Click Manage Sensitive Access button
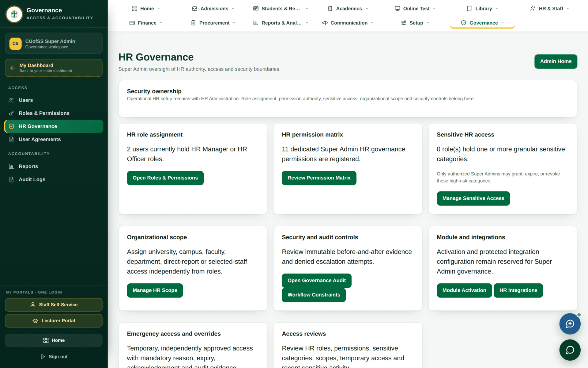588x368 pixels. point(473,198)
